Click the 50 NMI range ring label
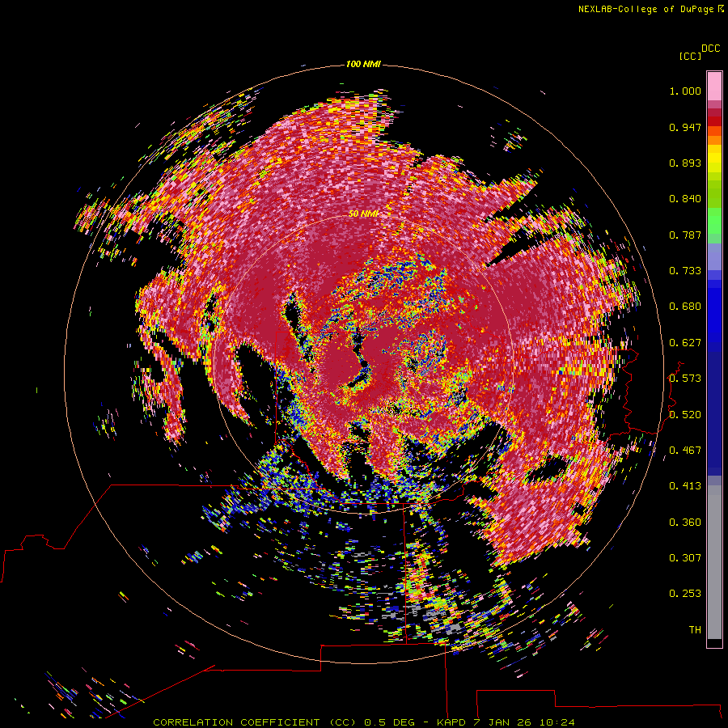This screenshot has height=728, width=728. click(363, 214)
